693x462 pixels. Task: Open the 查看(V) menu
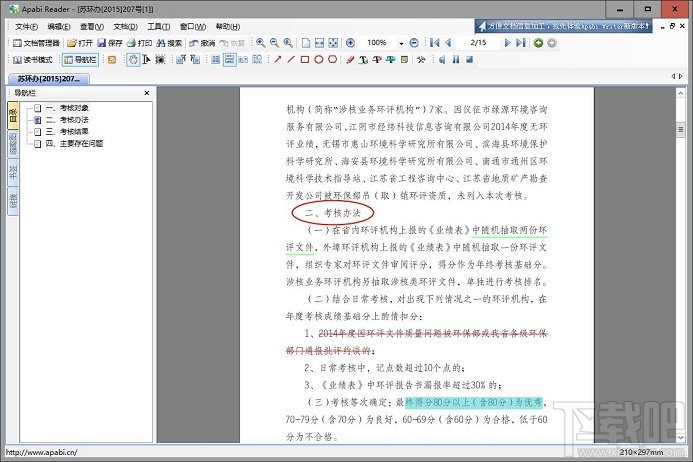click(x=92, y=27)
